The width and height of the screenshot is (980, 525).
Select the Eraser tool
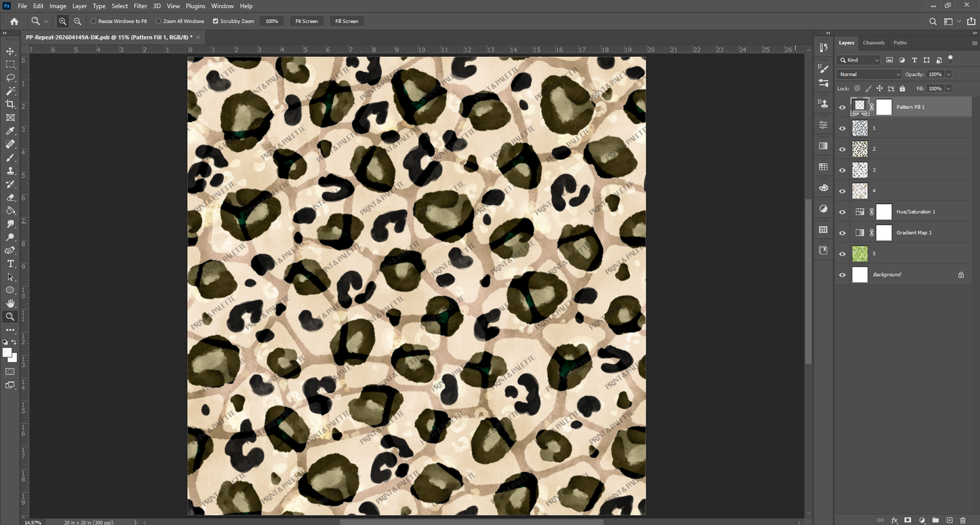point(10,197)
